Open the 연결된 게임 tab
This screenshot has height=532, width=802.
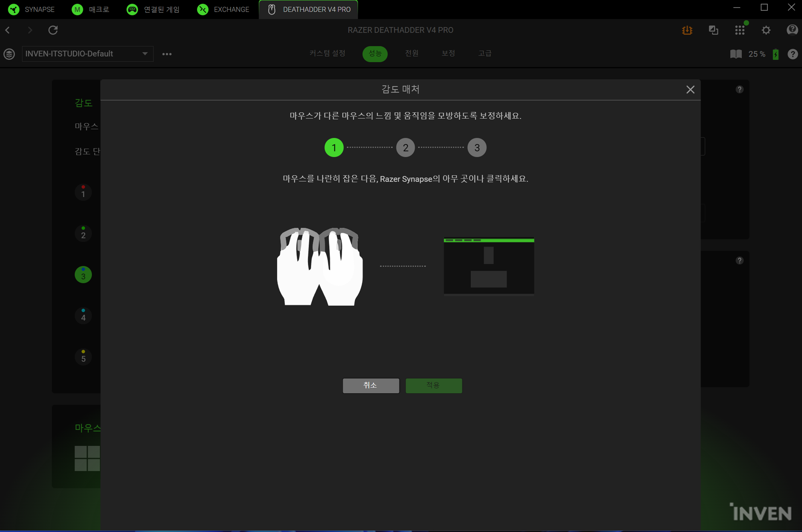tap(153, 9)
